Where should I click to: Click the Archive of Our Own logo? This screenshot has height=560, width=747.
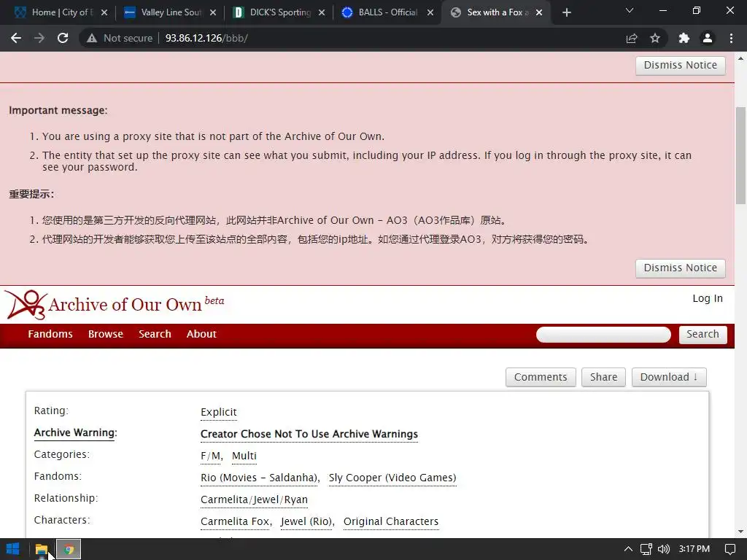click(115, 305)
